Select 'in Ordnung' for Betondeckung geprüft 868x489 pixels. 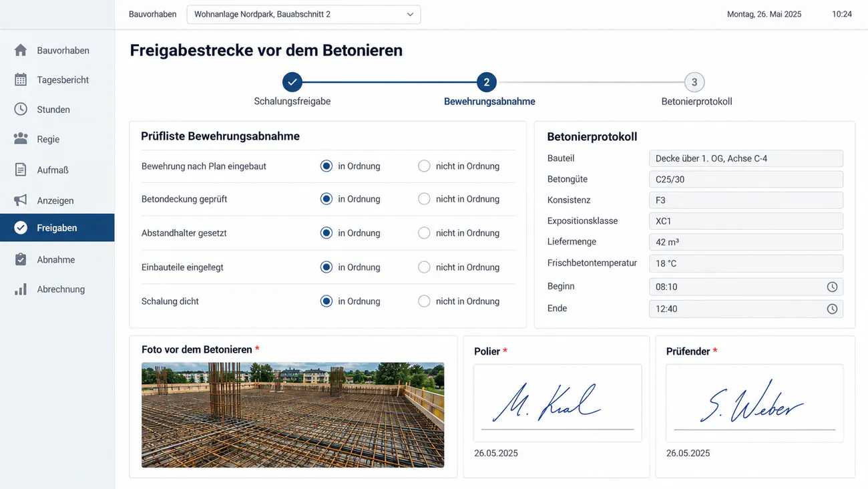[x=327, y=198]
